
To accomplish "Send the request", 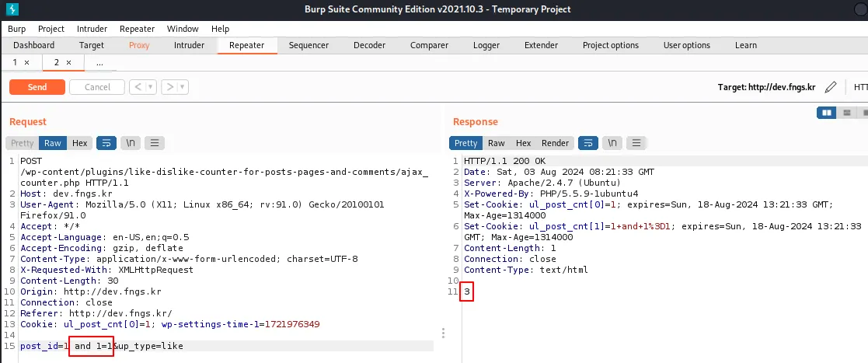I will [x=37, y=87].
